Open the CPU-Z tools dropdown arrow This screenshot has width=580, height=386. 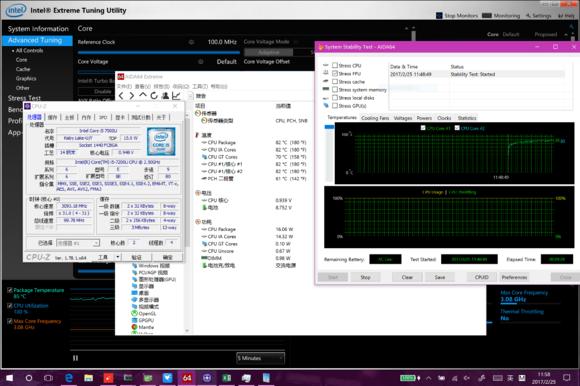[118, 257]
